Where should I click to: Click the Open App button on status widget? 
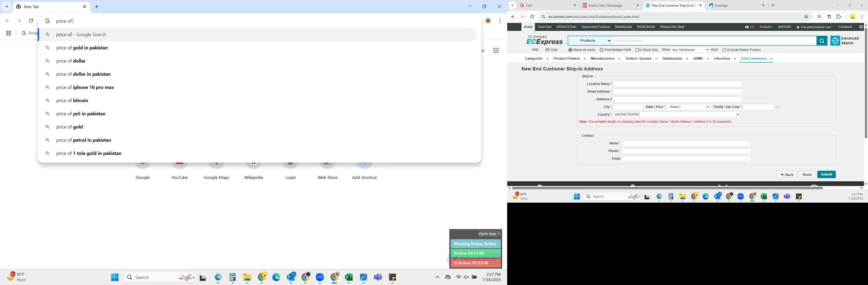pyautogui.click(x=489, y=234)
